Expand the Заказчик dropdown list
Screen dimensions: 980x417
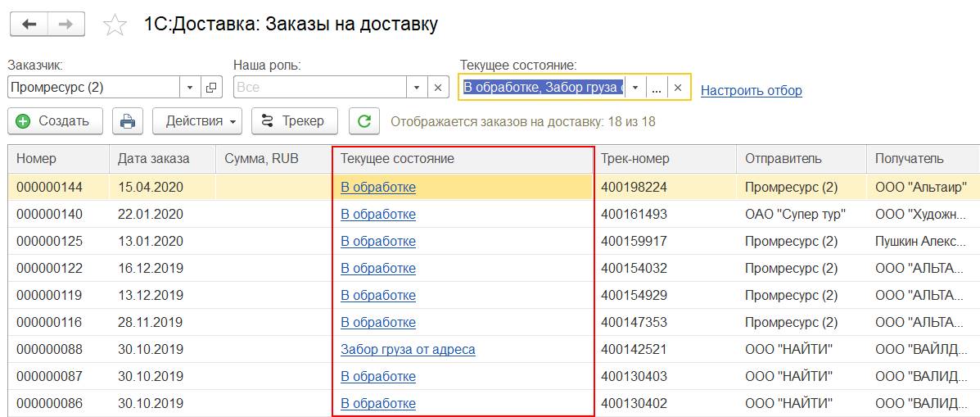pos(190,88)
